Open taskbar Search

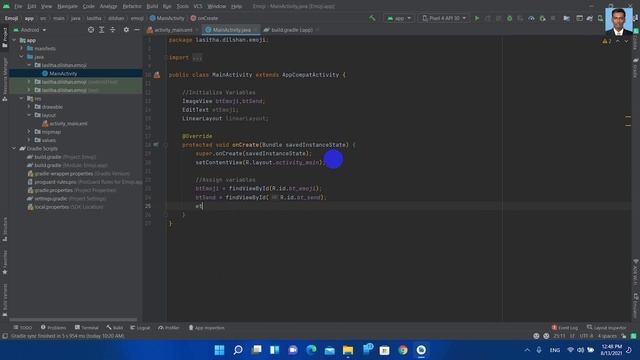pos(238,350)
